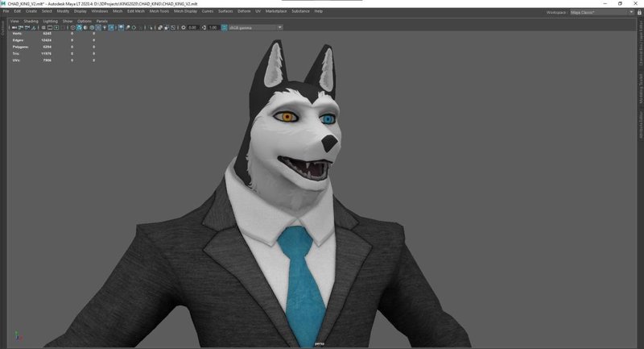This screenshot has width=644, height=349.
Task: Open the File menu
Action: click(x=6, y=11)
